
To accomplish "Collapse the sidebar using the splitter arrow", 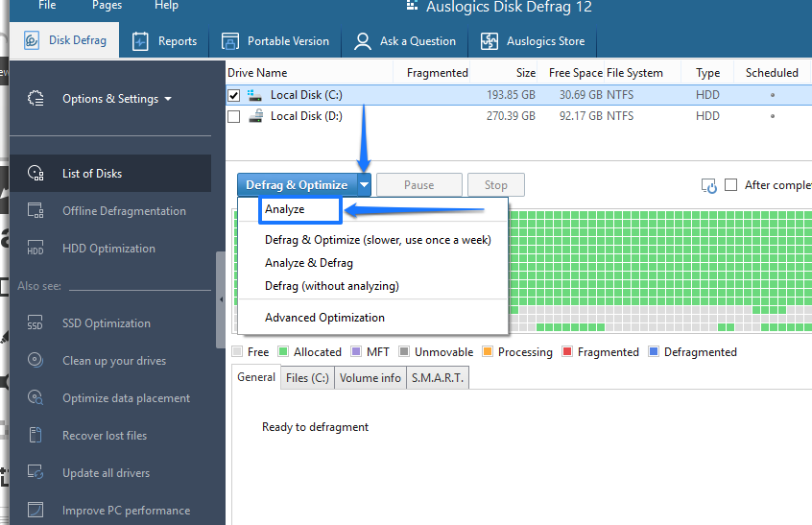I will [221, 299].
